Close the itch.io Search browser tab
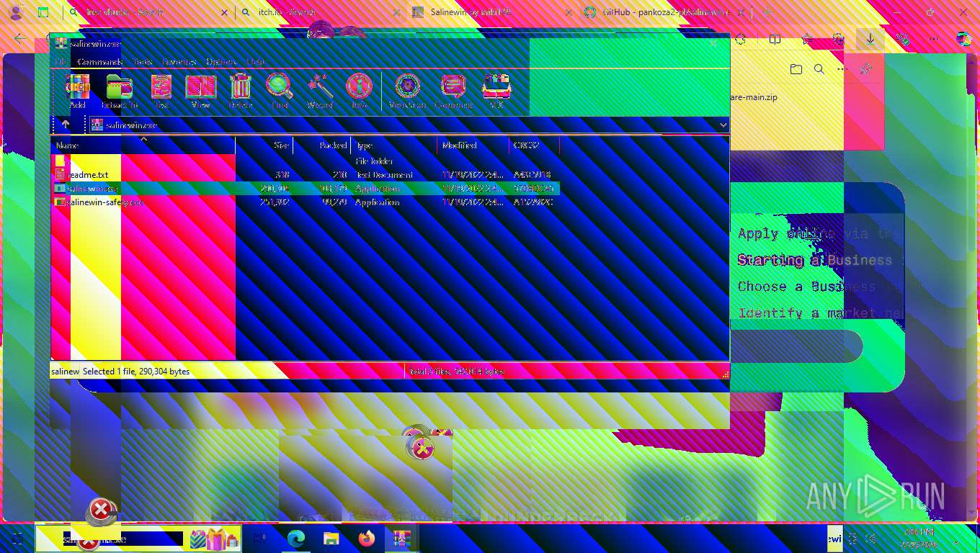980x553 pixels. coord(396,12)
